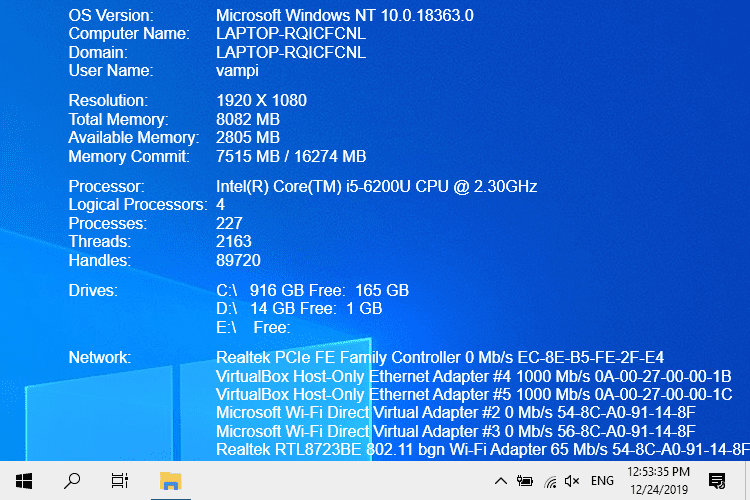
Task: Click the 'Processes:' label
Action: coord(108,223)
